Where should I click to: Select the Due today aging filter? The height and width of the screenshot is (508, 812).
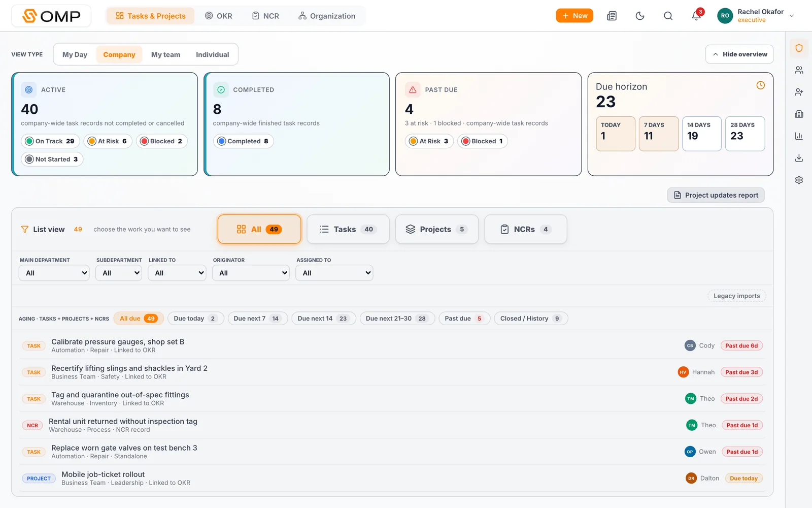(195, 319)
